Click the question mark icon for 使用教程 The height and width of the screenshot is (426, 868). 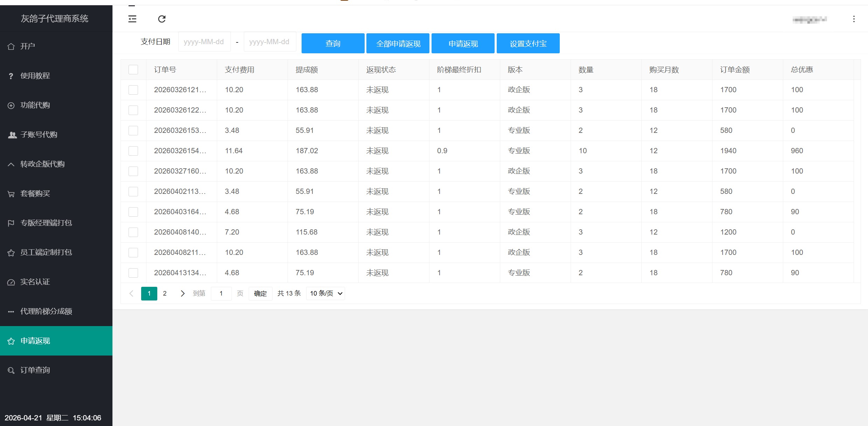(11, 76)
